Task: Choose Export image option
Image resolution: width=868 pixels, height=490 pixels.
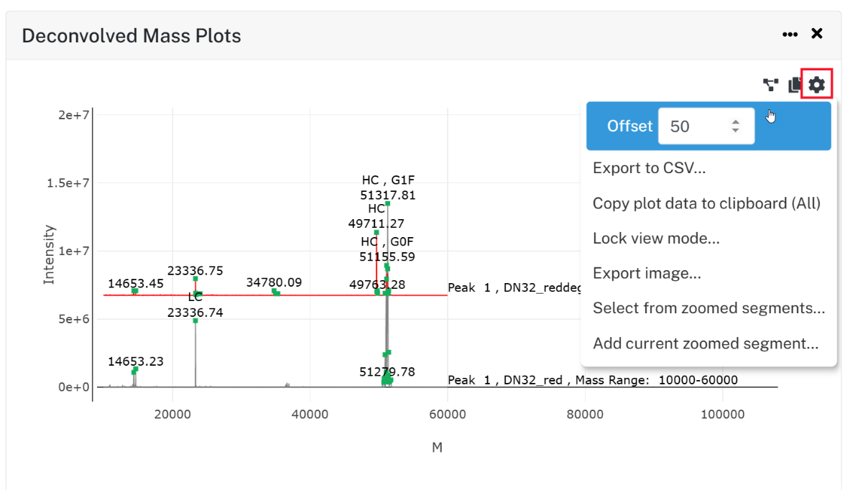Action: [647, 273]
